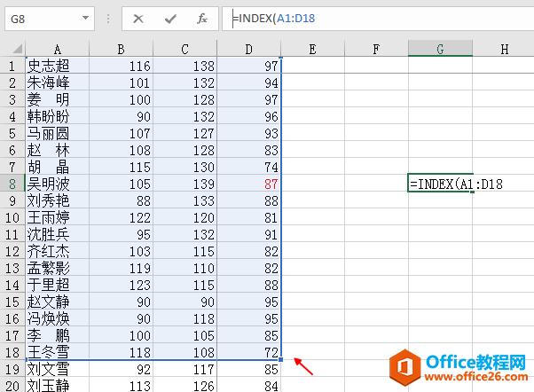The width and height of the screenshot is (534, 392).
Task: Select the row 8 header
Action: [12, 184]
